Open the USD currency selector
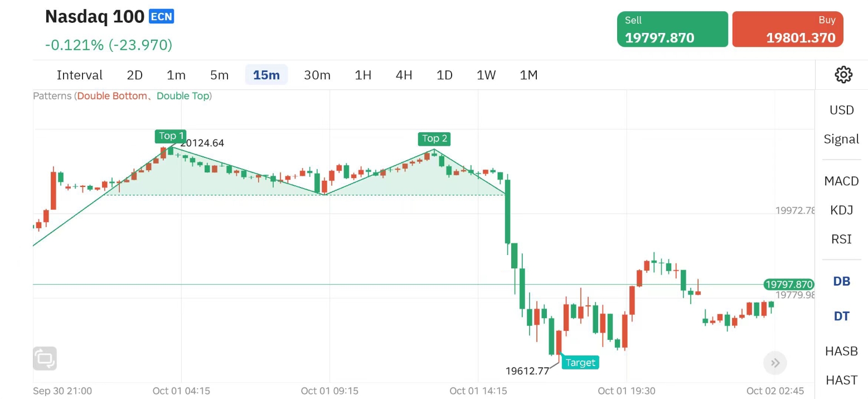The width and height of the screenshot is (868, 399). pyautogui.click(x=841, y=110)
